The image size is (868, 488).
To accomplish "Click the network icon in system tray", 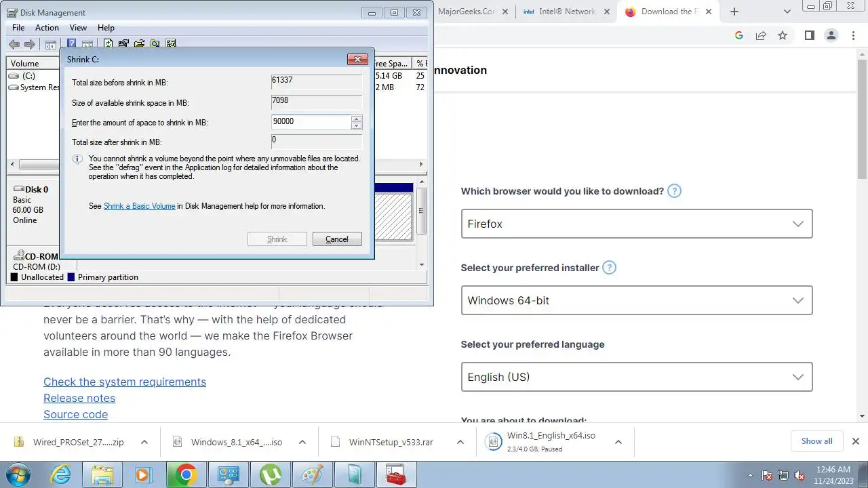I will tap(783, 475).
